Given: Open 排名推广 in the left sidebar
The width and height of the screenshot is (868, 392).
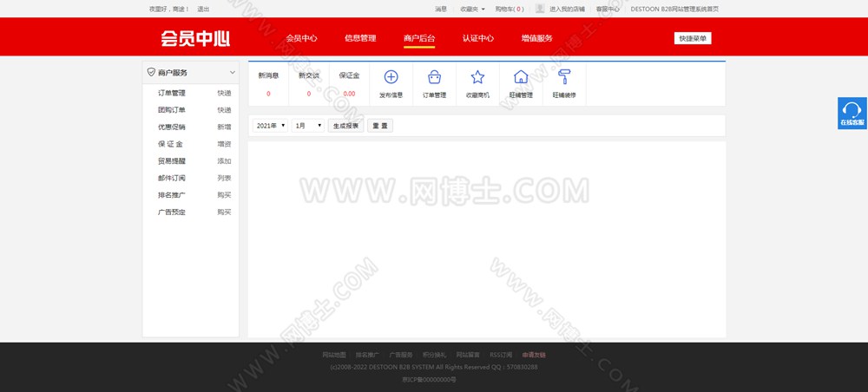Looking at the screenshot, I should 172,195.
